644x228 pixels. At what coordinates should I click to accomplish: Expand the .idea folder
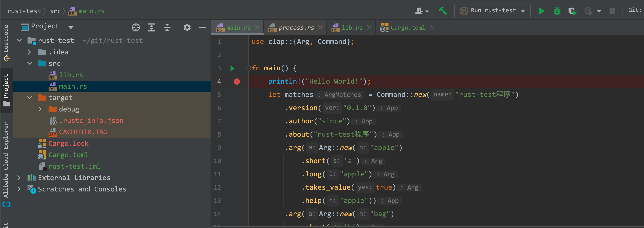point(30,52)
